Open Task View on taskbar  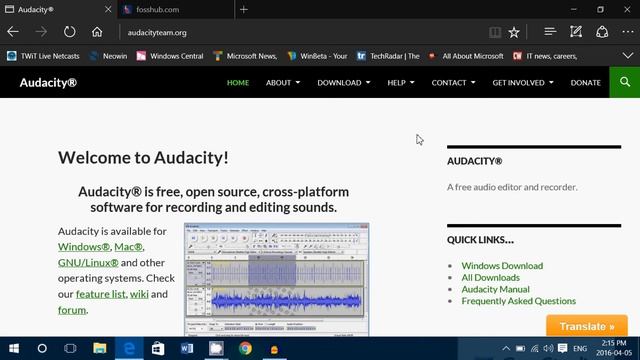(70, 349)
